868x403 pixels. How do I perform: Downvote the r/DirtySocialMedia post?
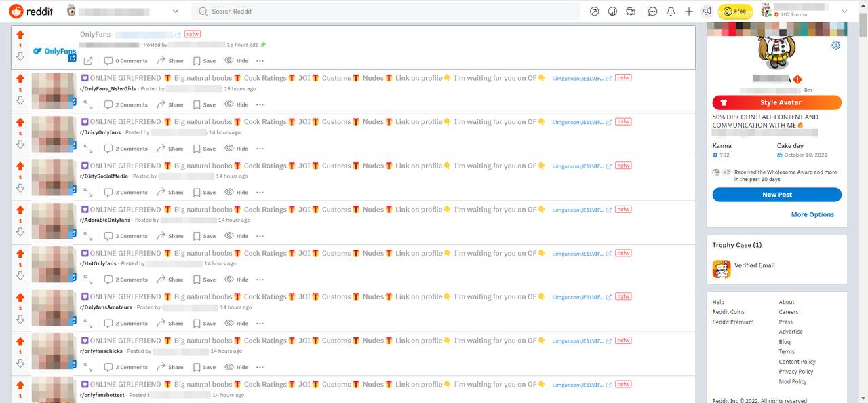click(x=20, y=188)
